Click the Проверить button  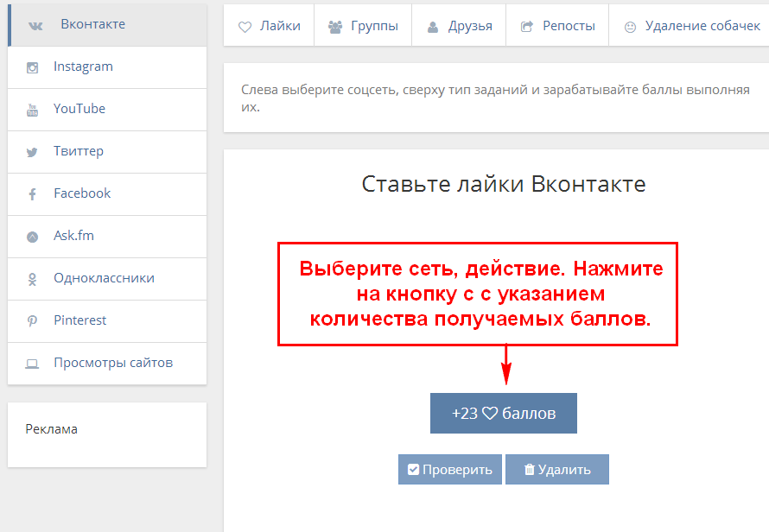(x=449, y=470)
